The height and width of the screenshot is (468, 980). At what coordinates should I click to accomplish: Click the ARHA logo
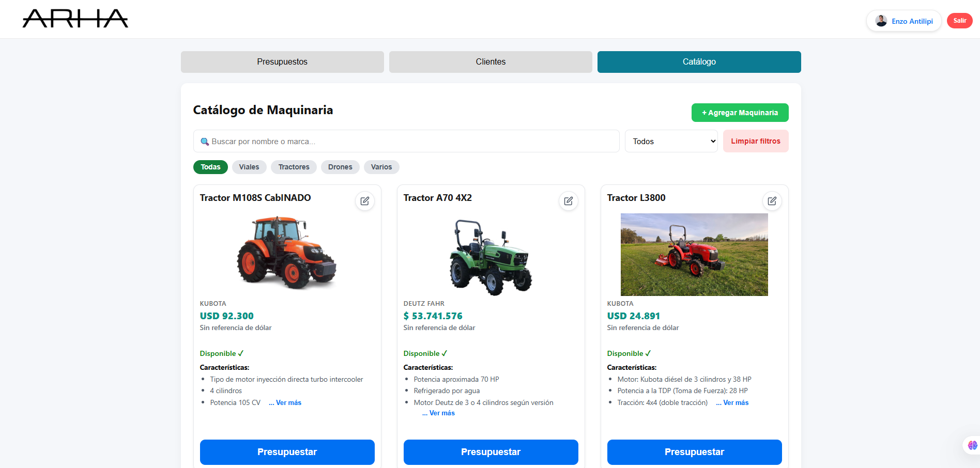pos(75,19)
